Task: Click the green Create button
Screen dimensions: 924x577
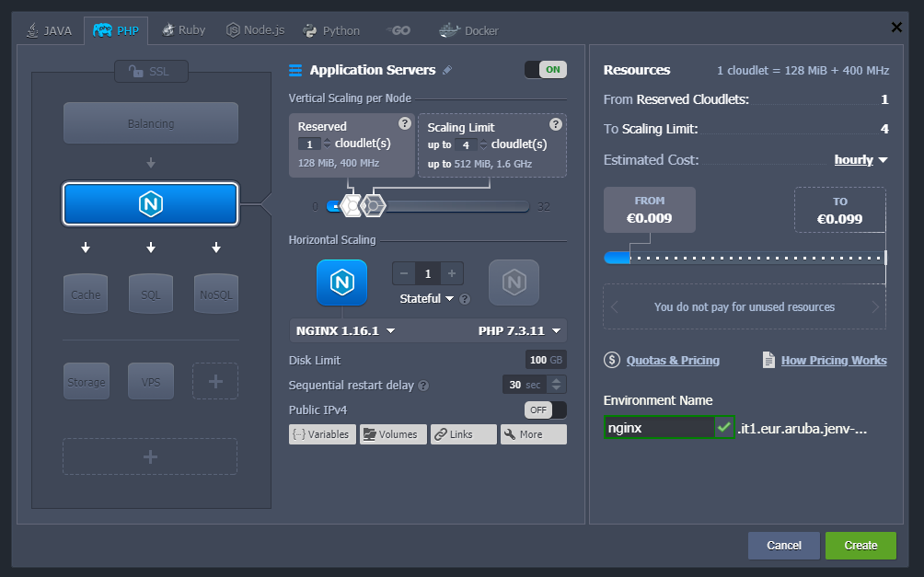Action: coord(860,545)
